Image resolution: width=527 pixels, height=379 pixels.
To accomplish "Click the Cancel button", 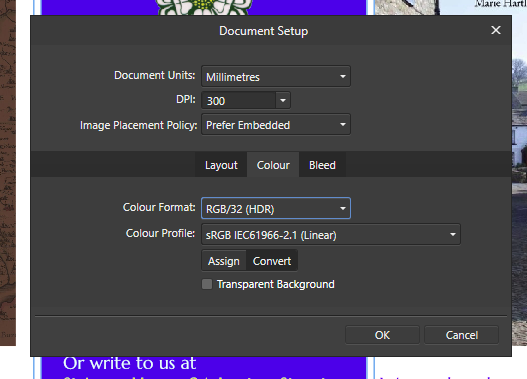I will (461, 335).
